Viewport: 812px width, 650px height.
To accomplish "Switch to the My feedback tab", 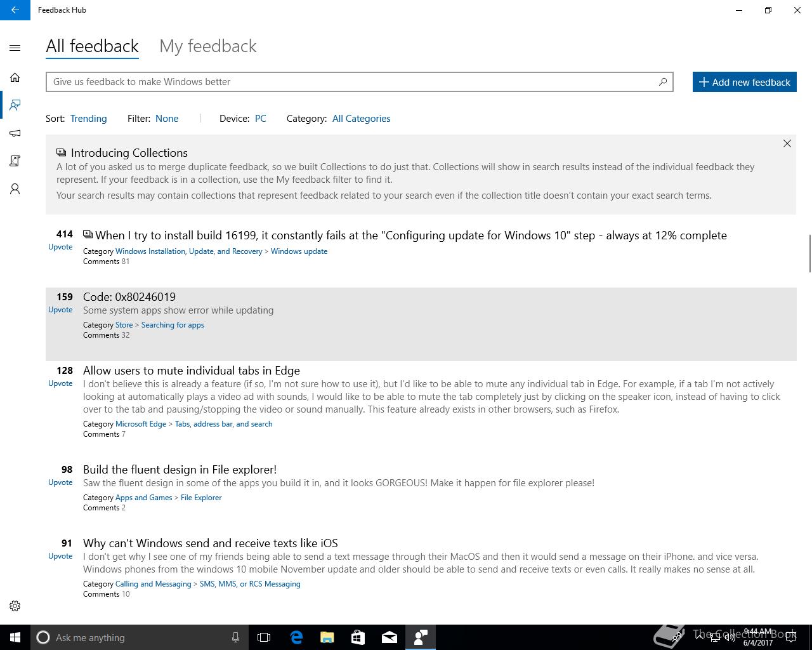I will coord(208,46).
